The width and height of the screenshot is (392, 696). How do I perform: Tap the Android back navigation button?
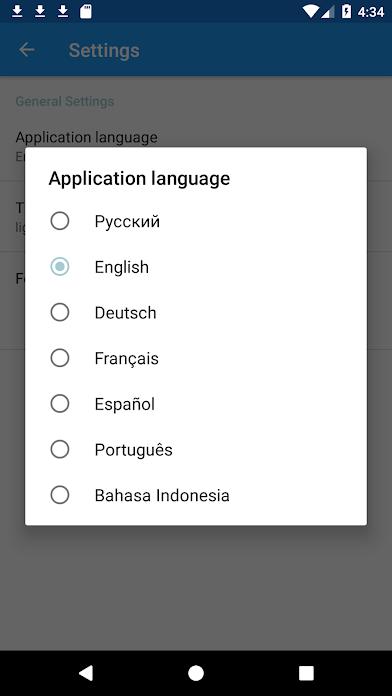coord(86,673)
